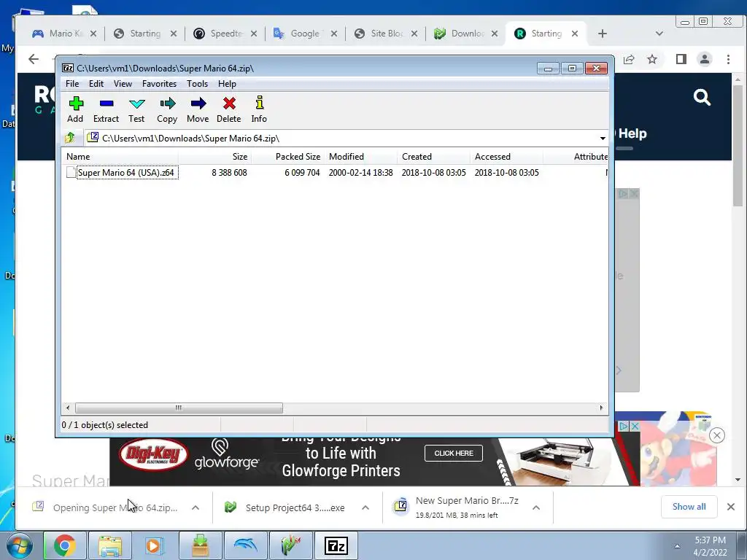Image resolution: width=747 pixels, height=560 pixels.
Task: Toggle the Chrome side panel
Action: tap(681, 59)
